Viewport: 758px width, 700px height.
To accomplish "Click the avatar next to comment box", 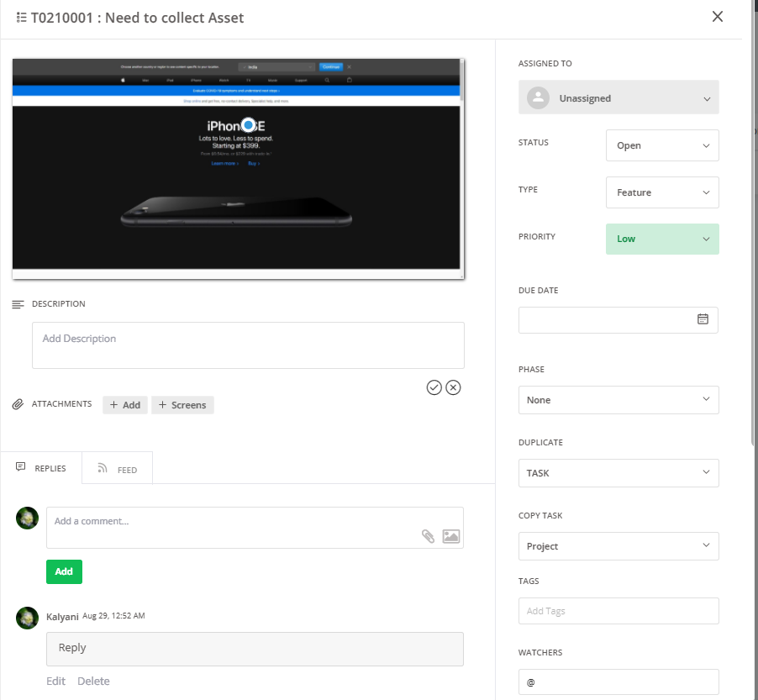I will coord(27,518).
